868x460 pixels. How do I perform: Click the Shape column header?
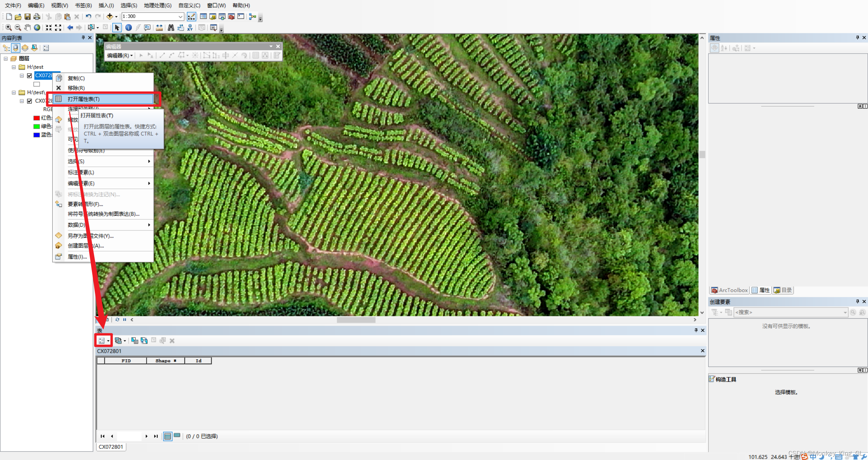tap(165, 361)
